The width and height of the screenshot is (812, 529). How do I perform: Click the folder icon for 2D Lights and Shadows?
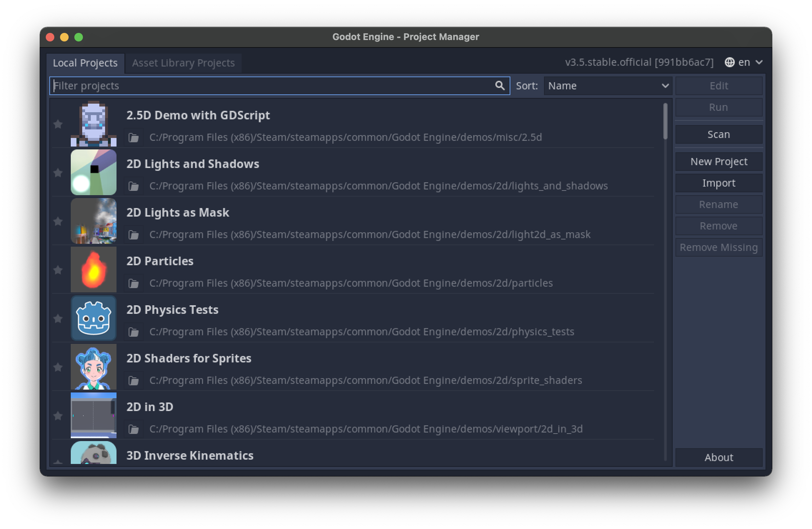(x=134, y=186)
